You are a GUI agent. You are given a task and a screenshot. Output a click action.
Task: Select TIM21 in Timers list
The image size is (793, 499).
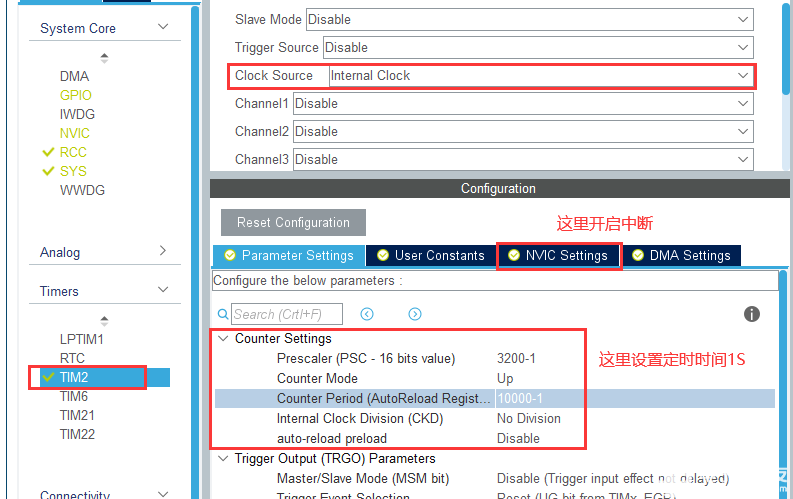(77, 416)
